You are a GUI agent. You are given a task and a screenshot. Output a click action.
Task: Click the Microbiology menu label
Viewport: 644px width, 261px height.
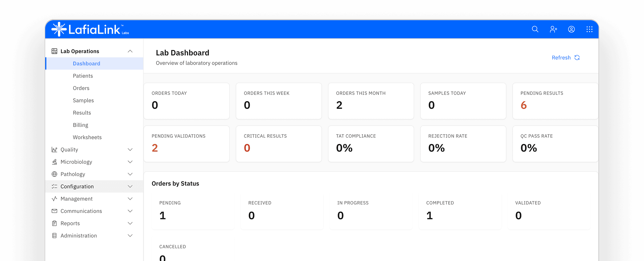pos(76,162)
